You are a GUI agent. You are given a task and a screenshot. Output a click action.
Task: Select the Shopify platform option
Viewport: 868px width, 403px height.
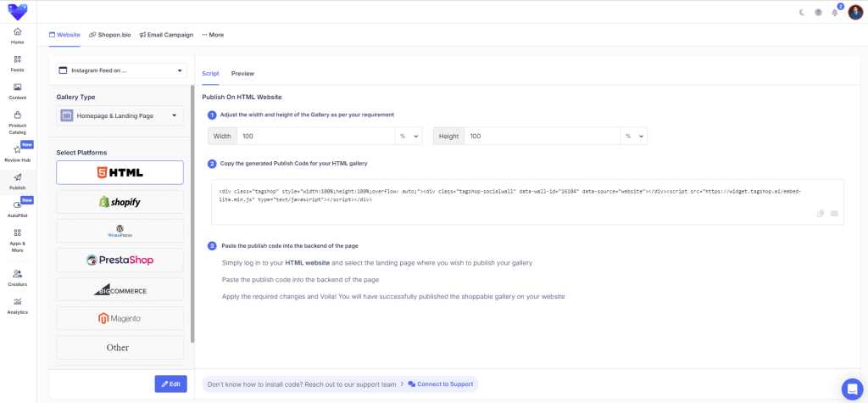pos(120,202)
